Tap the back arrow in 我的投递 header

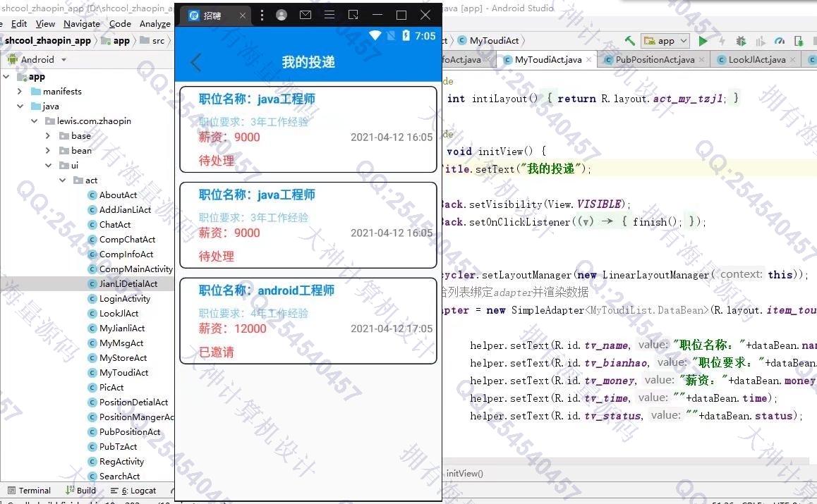196,63
